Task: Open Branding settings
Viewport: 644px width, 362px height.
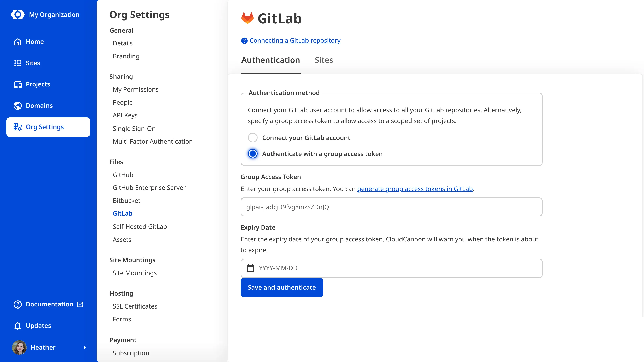Action: [126, 56]
